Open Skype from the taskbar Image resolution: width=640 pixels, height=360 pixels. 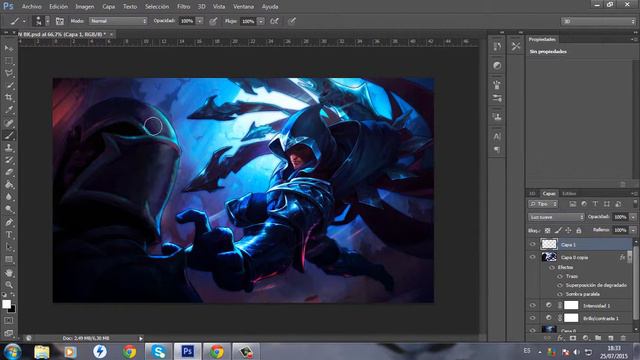coord(158,351)
